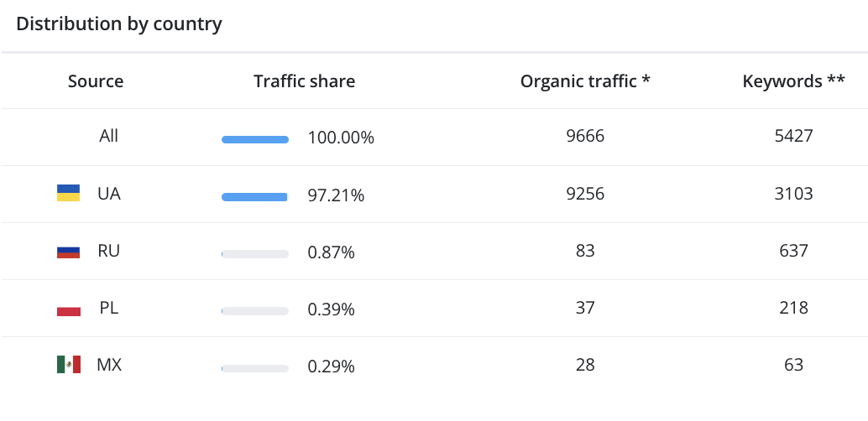Select the Source column header
Viewport: 868px width, 421px height.
click(x=96, y=81)
